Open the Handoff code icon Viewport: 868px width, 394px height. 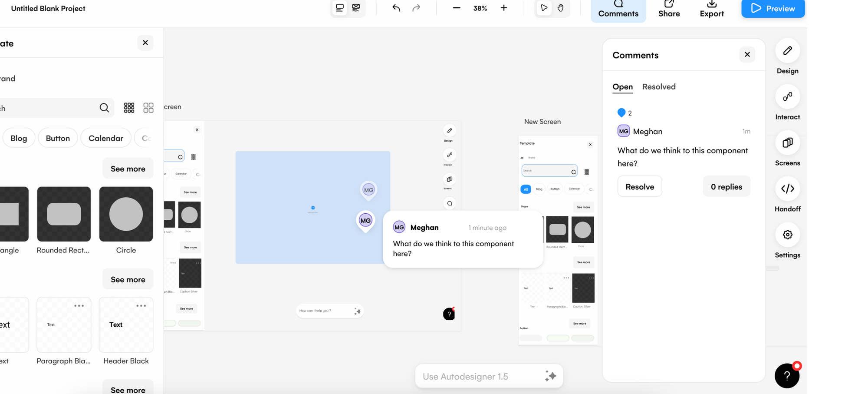click(787, 189)
